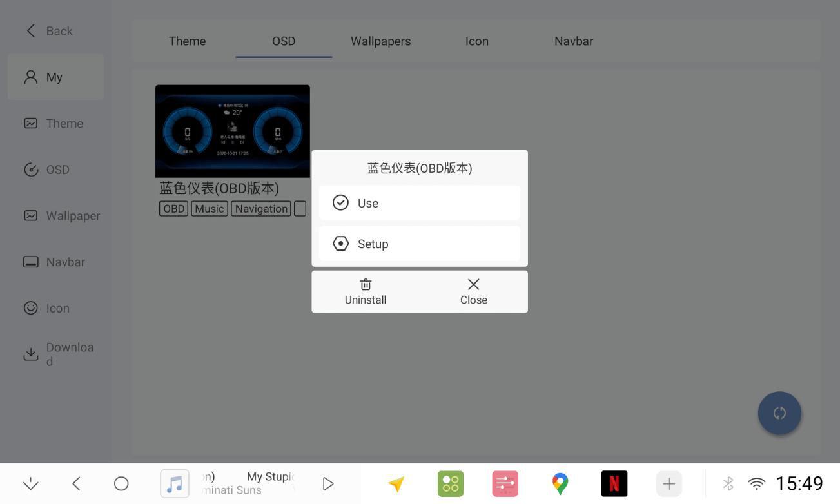Click the 蓝色仪表(OBD版本) theme name under the thumbnail

[x=219, y=188]
